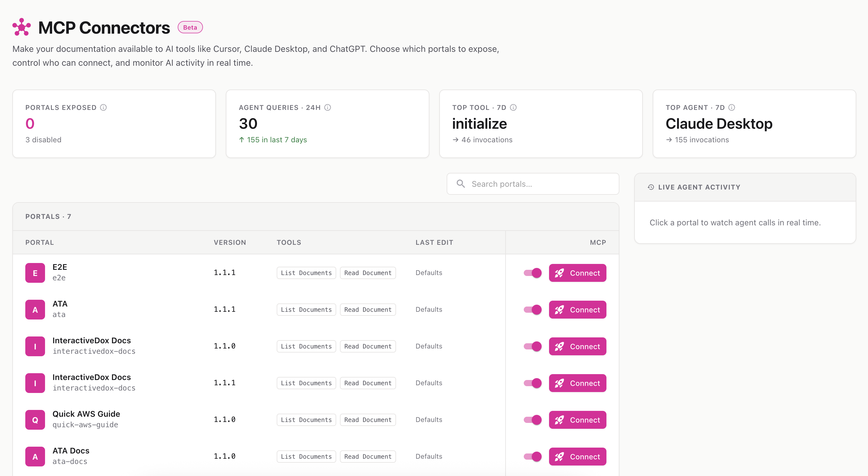Click the VERSION column header
This screenshot has width=868, height=476.
(230, 242)
